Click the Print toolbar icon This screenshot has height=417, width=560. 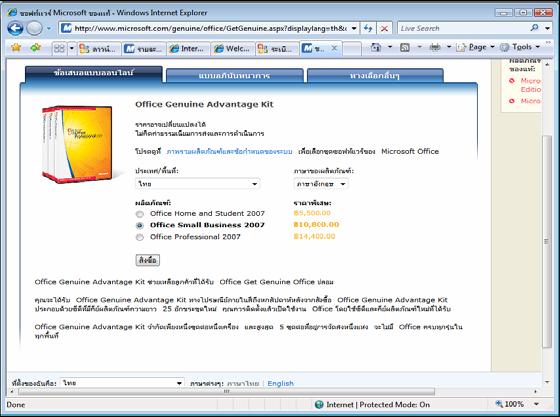tap(435, 47)
